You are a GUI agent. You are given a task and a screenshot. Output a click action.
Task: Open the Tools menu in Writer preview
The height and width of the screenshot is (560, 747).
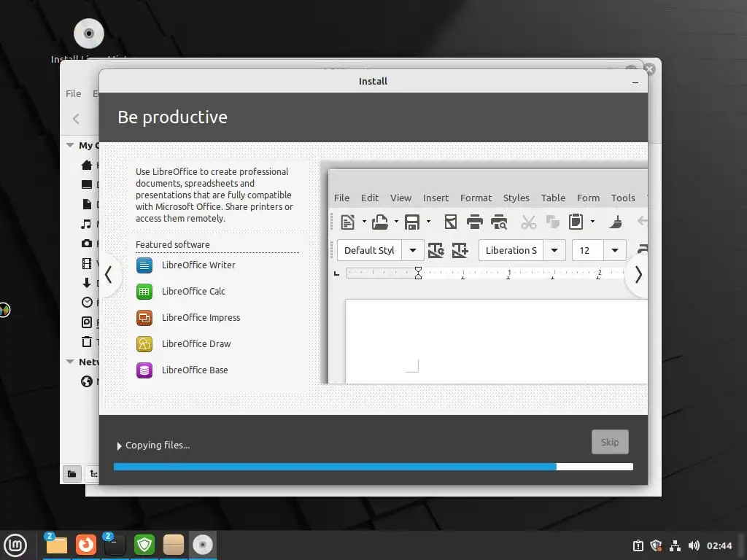(x=623, y=198)
